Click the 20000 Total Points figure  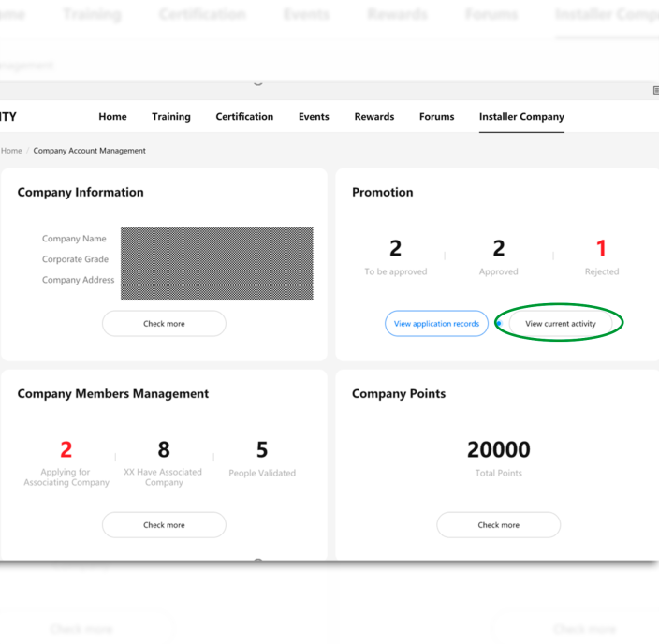click(498, 449)
